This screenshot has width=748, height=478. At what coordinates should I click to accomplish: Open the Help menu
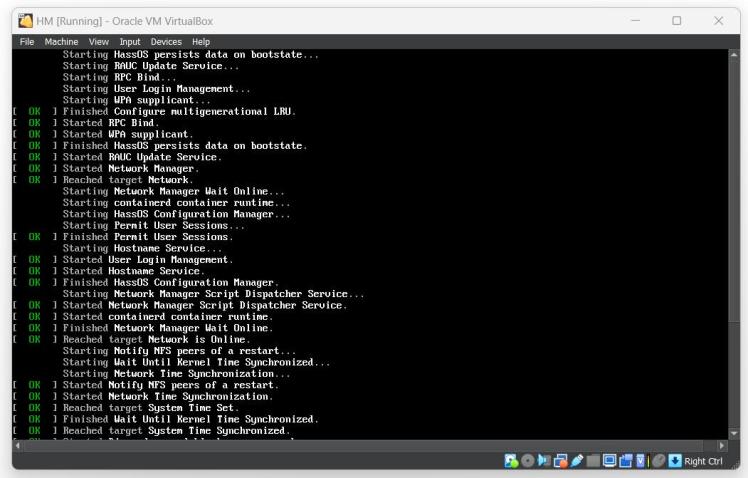[201, 42]
